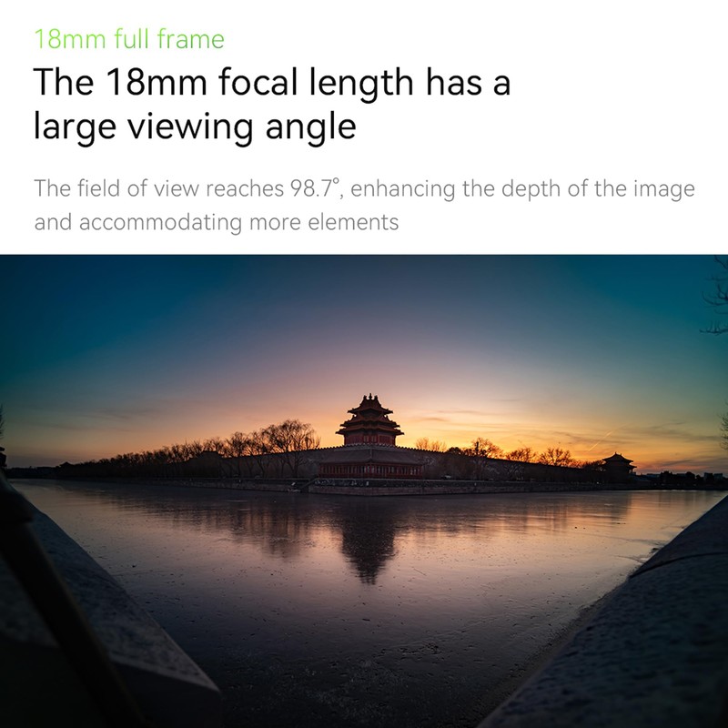Click the phrase "enhancing the depth of the image"
Image resolution: width=728 pixels, height=728 pixels.
(522, 188)
